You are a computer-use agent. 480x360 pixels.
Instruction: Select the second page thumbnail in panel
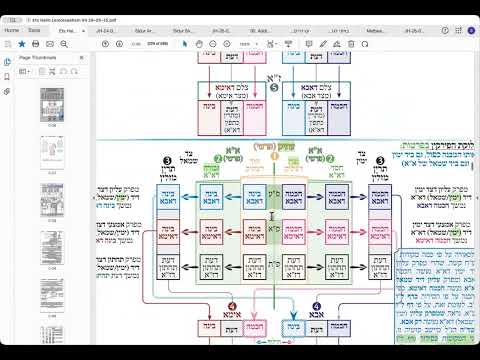(x=52, y=152)
